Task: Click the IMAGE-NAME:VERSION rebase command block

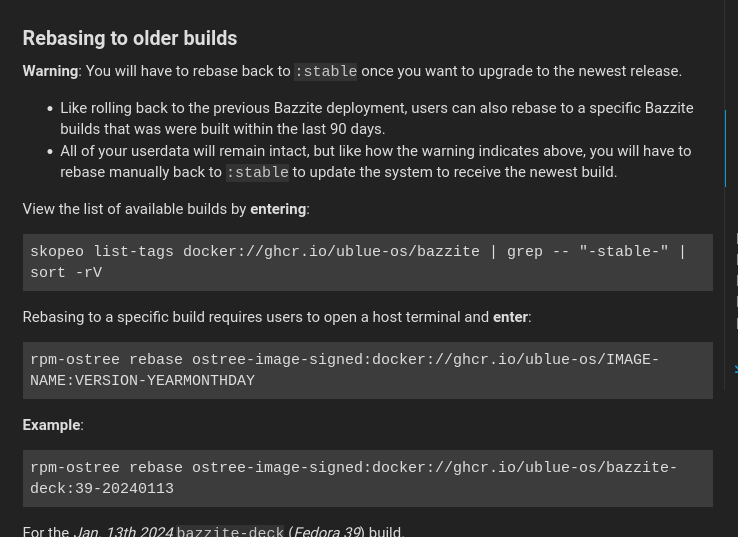Action: (x=367, y=370)
